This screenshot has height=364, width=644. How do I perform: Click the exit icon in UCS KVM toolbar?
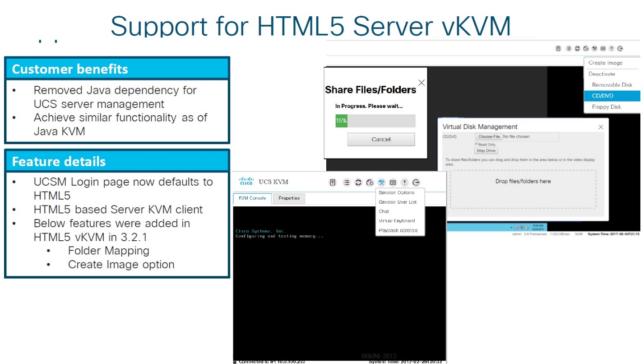pyautogui.click(x=416, y=182)
